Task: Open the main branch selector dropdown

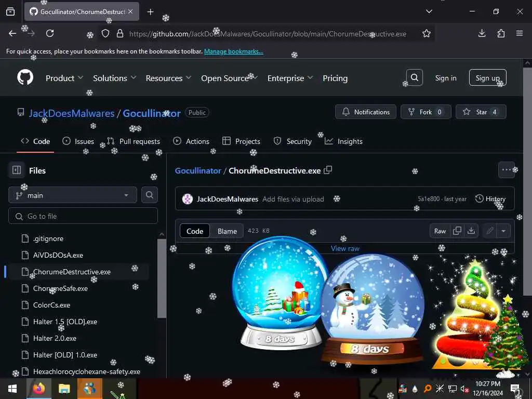Action: pos(73,195)
